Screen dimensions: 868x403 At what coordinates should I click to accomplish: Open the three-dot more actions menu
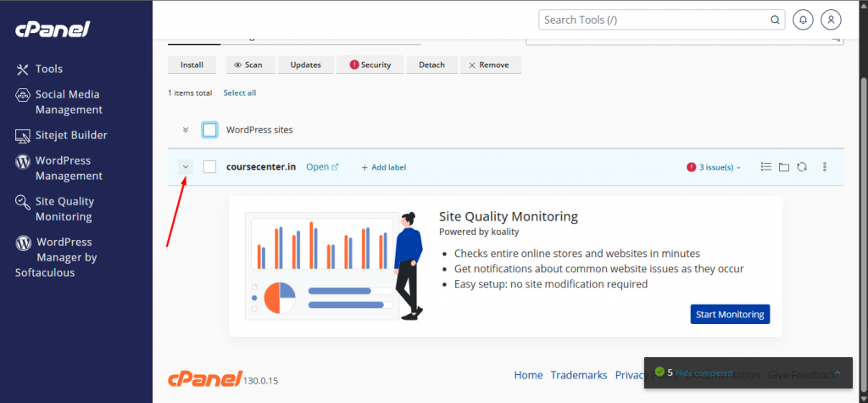825,167
